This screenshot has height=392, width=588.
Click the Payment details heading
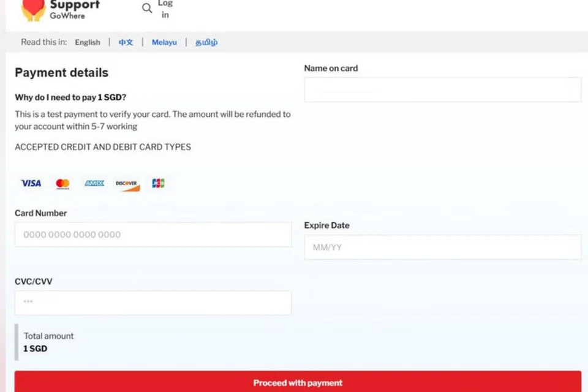[61, 72]
